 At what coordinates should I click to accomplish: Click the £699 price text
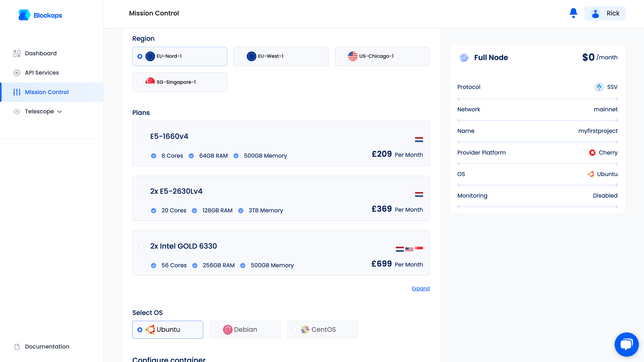[382, 264]
